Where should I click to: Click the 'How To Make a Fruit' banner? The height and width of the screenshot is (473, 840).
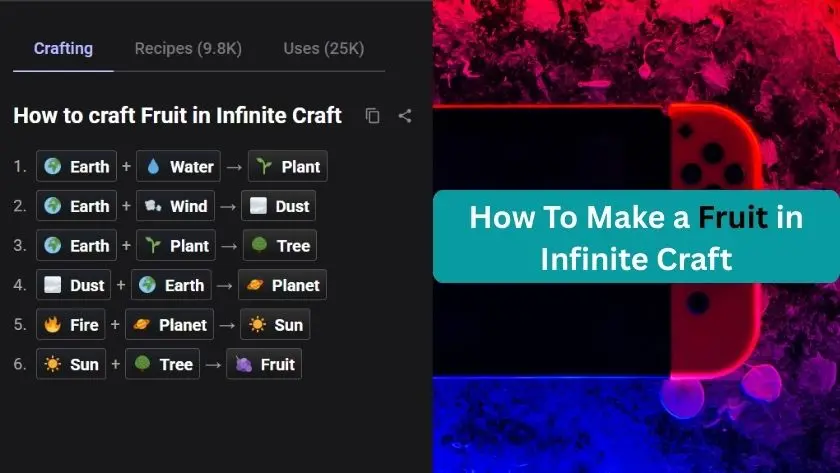(636, 237)
